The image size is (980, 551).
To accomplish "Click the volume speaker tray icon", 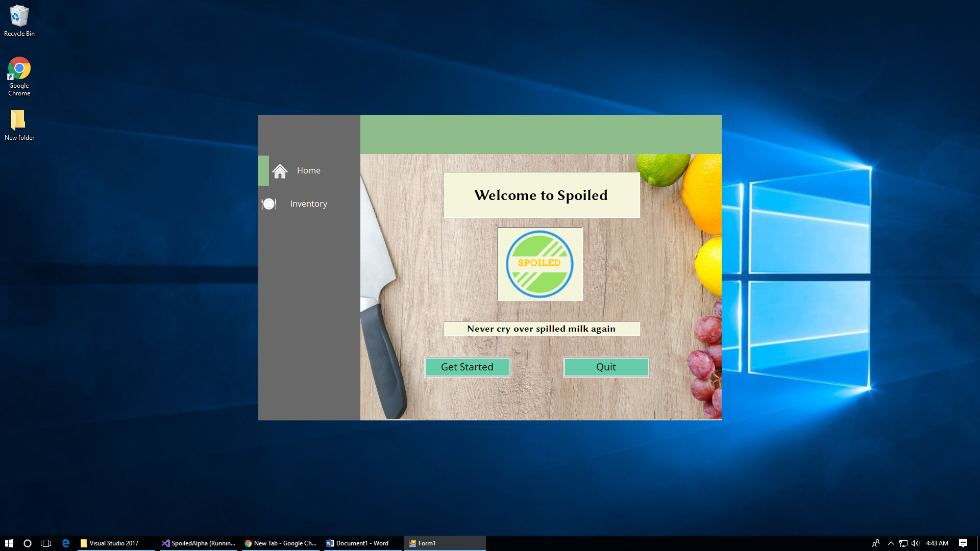I will click(x=915, y=543).
